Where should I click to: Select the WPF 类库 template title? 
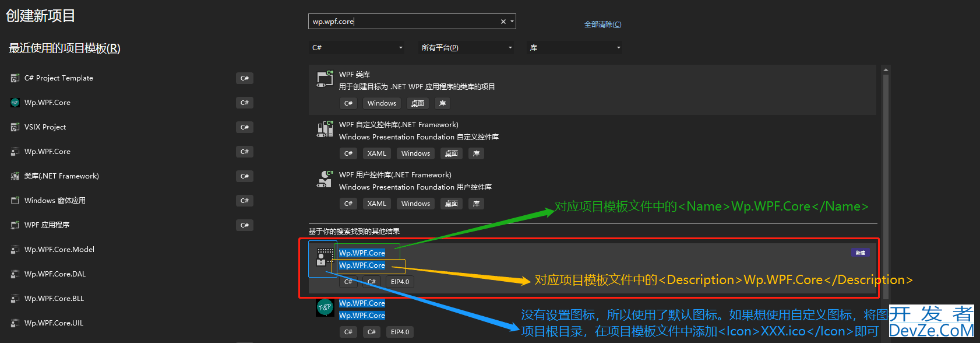[x=354, y=75]
